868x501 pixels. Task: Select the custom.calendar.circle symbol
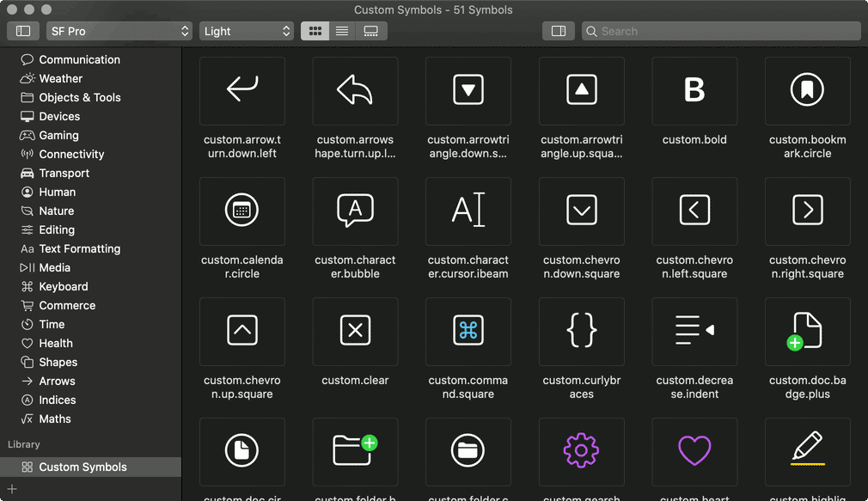241,211
